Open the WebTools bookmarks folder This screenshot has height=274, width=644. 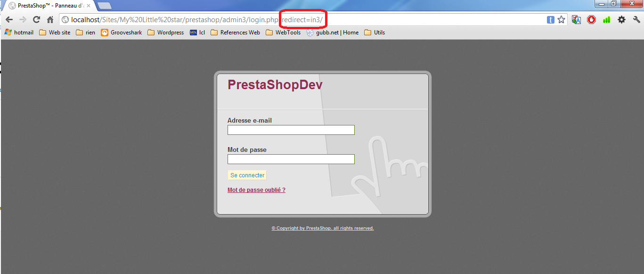point(283,33)
